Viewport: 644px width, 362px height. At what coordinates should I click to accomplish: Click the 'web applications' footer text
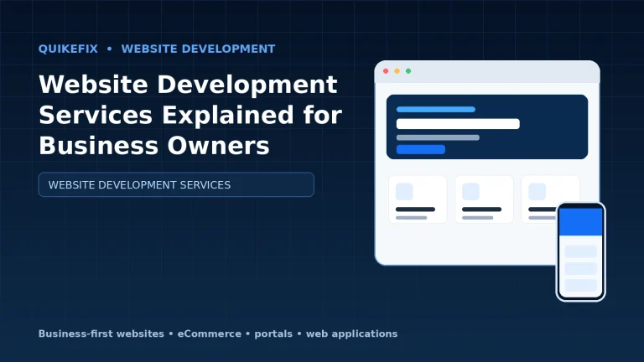coord(351,334)
